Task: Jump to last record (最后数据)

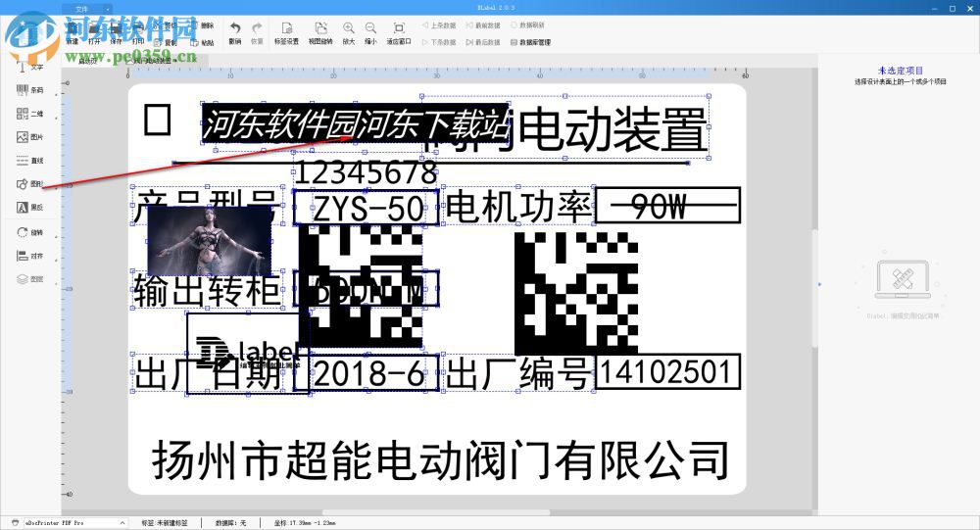Action: [x=483, y=42]
